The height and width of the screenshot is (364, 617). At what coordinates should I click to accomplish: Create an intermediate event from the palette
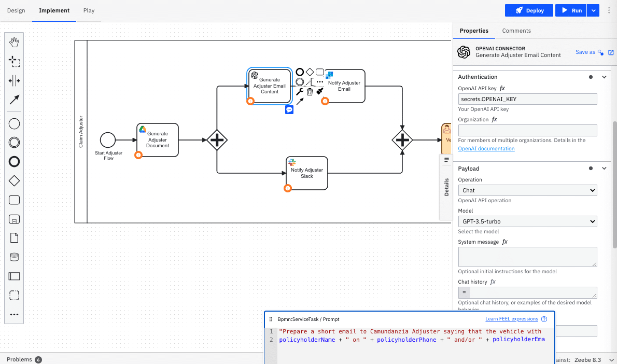tap(14, 143)
